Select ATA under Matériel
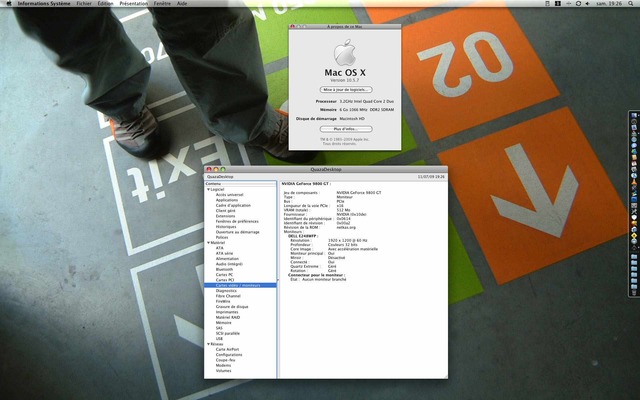 pyautogui.click(x=220, y=248)
